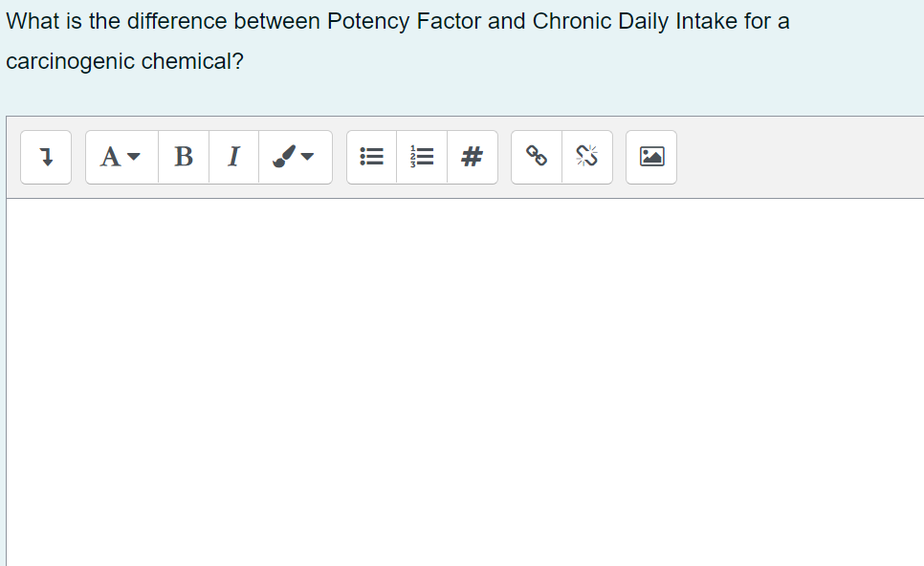Click the collapsed toolbar arrow icon
The width and height of the screenshot is (924, 566).
tap(45, 157)
